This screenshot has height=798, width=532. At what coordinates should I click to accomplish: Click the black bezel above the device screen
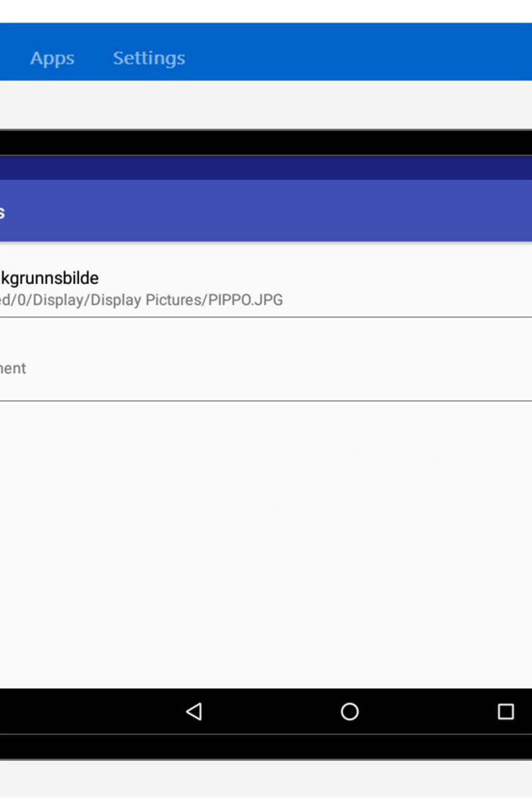266,142
